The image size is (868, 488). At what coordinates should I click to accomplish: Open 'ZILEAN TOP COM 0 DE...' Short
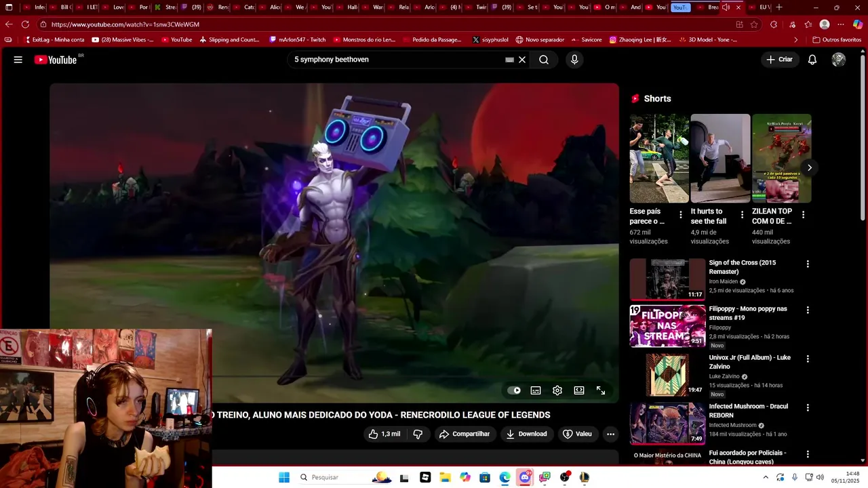pos(781,158)
